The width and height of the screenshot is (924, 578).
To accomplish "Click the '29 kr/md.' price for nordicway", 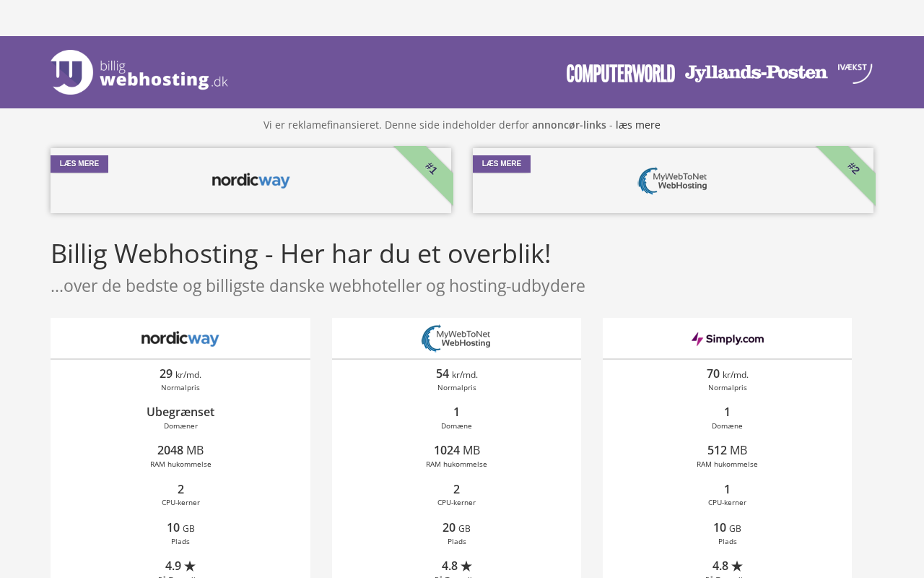I will point(180,374).
